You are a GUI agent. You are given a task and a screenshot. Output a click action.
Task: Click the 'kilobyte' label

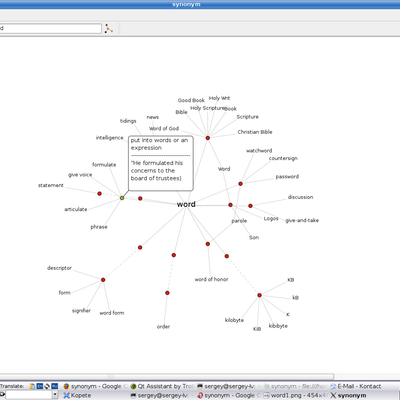(234, 320)
